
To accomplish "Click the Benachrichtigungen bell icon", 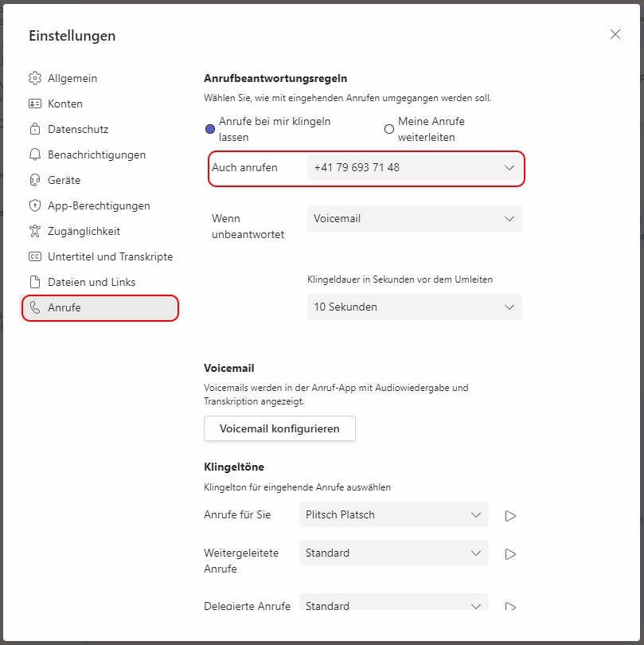I will click(35, 154).
